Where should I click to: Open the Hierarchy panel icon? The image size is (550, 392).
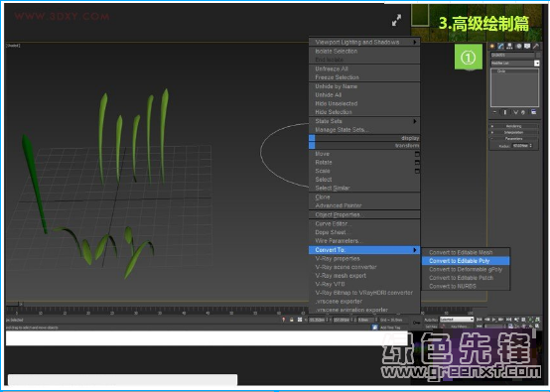click(x=509, y=47)
